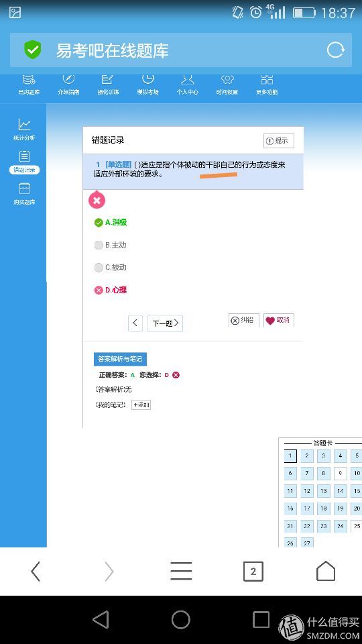
Task: Add a note with 添加 button
Action: tap(141, 405)
